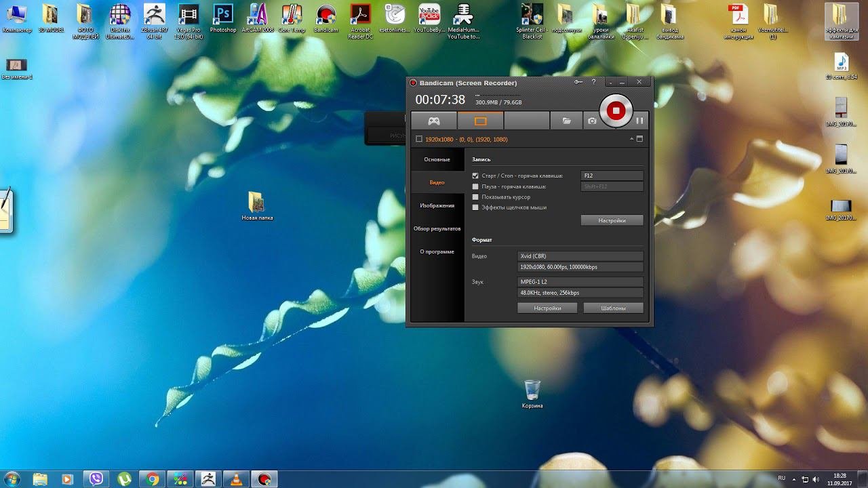Enable Эффекты щелчков мыши checkbox
868x488 pixels.
(x=475, y=207)
